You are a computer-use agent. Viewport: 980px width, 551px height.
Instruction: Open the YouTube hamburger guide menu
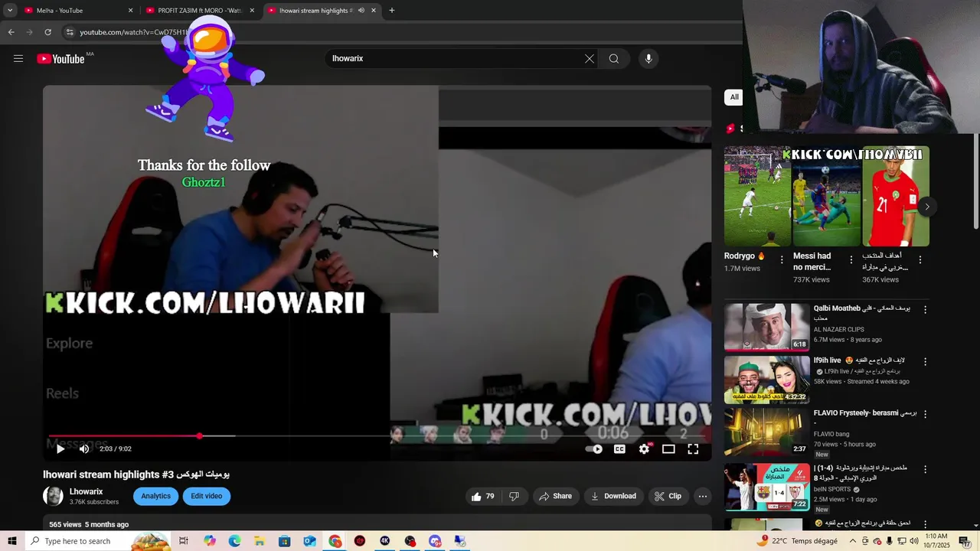tap(18, 59)
